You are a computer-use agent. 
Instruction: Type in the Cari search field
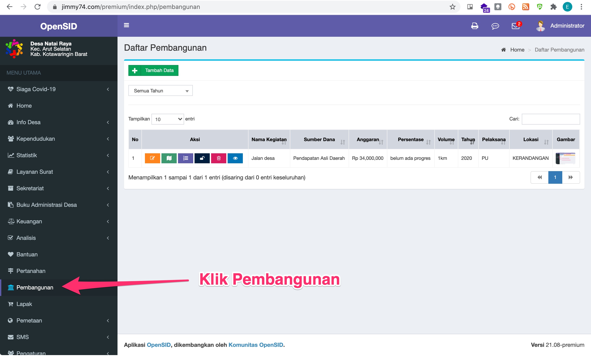(x=551, y=119)
